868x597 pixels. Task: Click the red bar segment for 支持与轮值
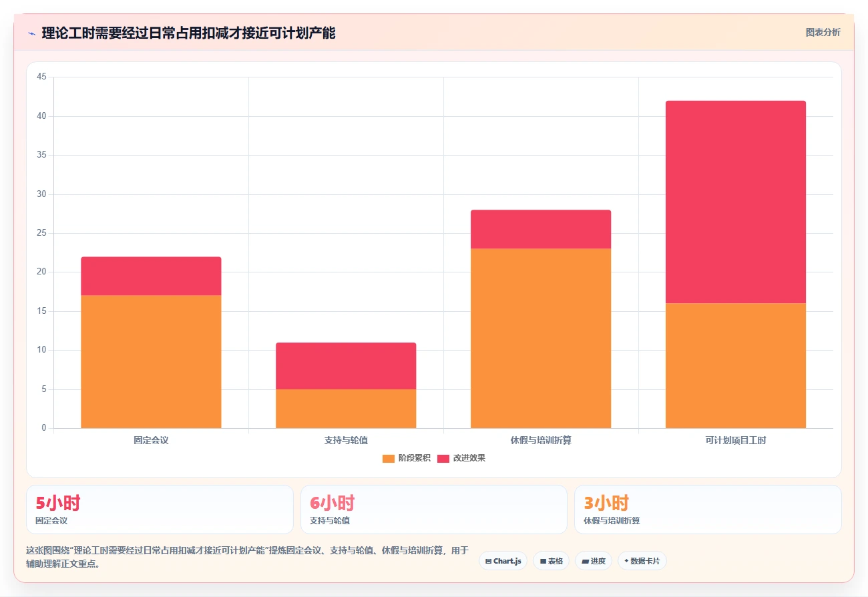tap(346, 366)
